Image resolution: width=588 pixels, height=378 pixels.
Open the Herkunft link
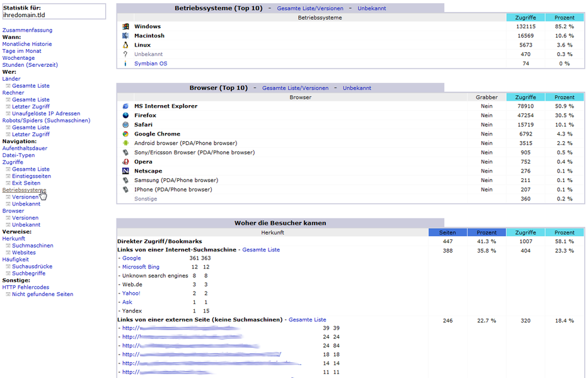coord(13,239)
